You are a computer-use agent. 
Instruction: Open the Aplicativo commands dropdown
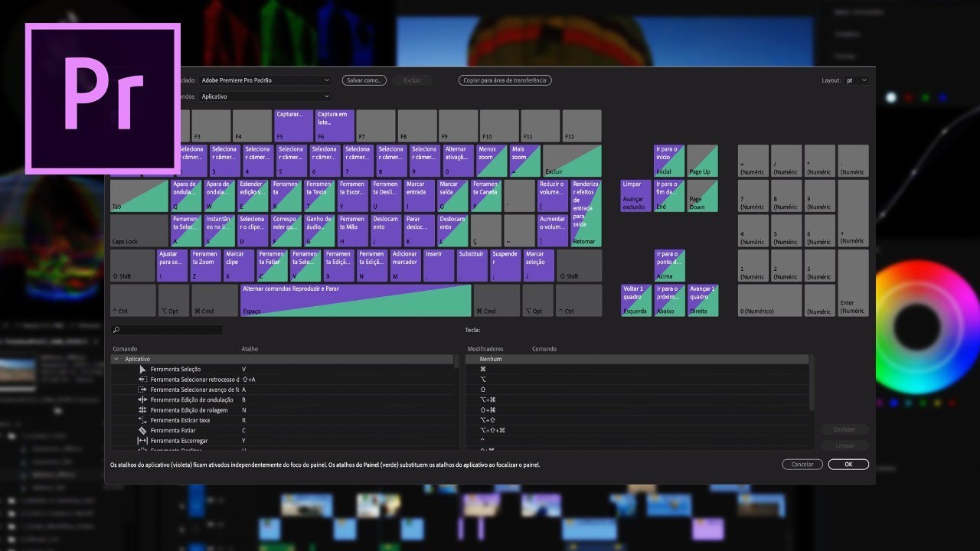[265, 96]
